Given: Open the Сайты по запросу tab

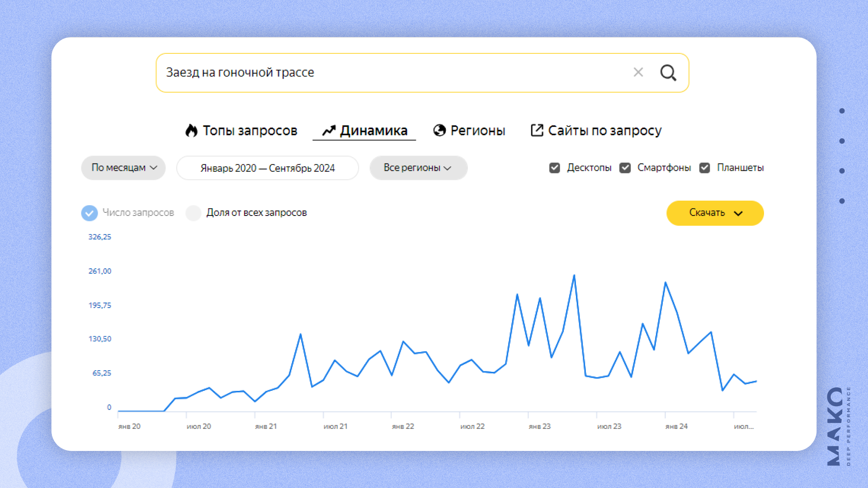Looking at the screenshot, I should click(x=604, y=131).
